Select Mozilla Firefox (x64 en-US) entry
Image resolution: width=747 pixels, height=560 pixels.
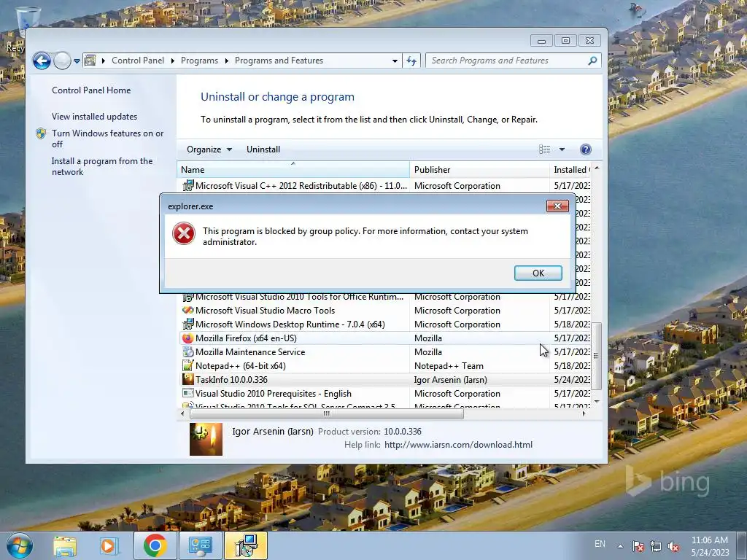coord(386,338)
